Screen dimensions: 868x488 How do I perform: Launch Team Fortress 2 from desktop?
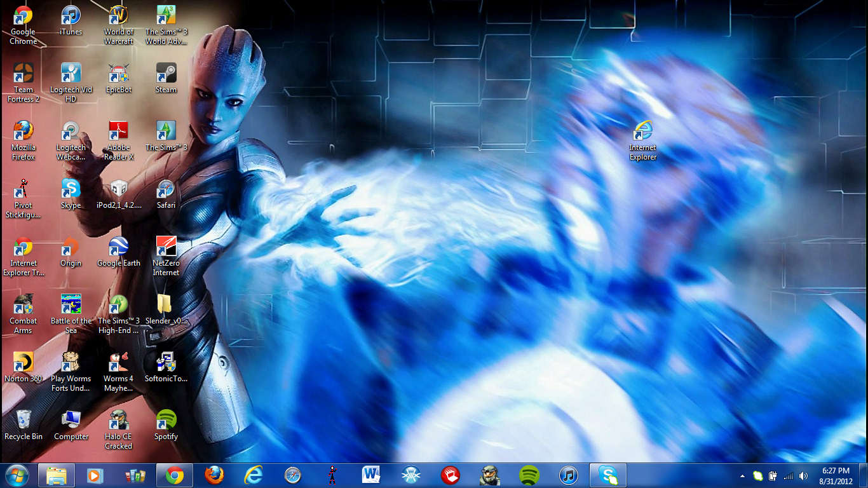pos(24,74)
